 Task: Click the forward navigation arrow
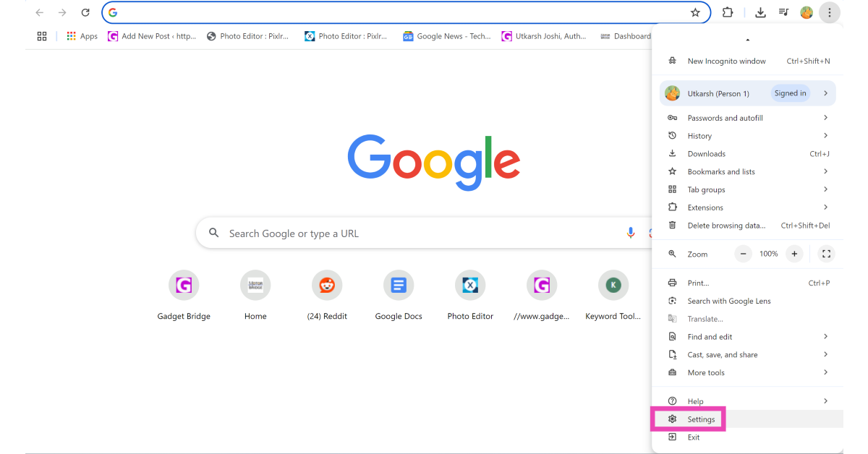pos(62,12)
